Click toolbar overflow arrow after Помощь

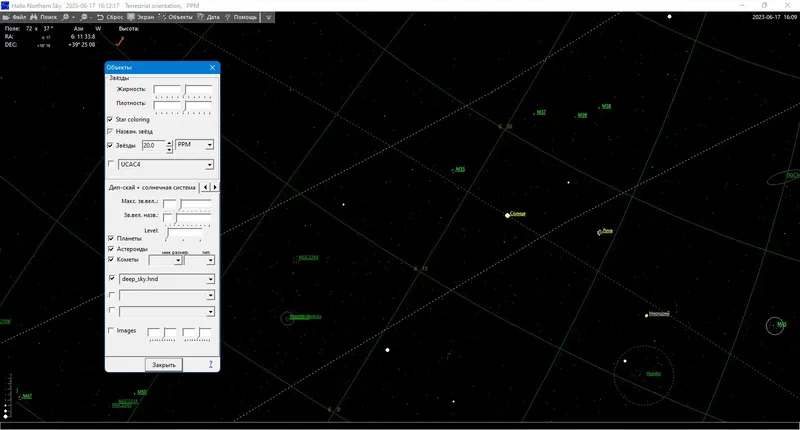point(268,17)
